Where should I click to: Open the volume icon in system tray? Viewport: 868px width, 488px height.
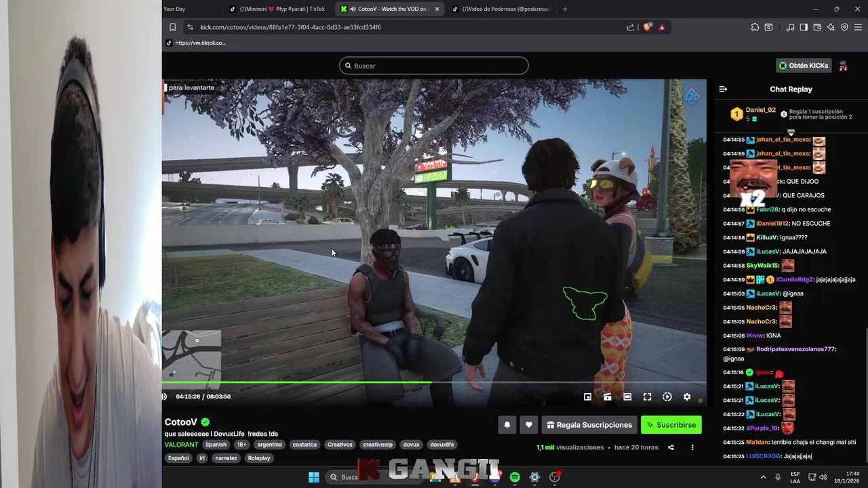823,477
